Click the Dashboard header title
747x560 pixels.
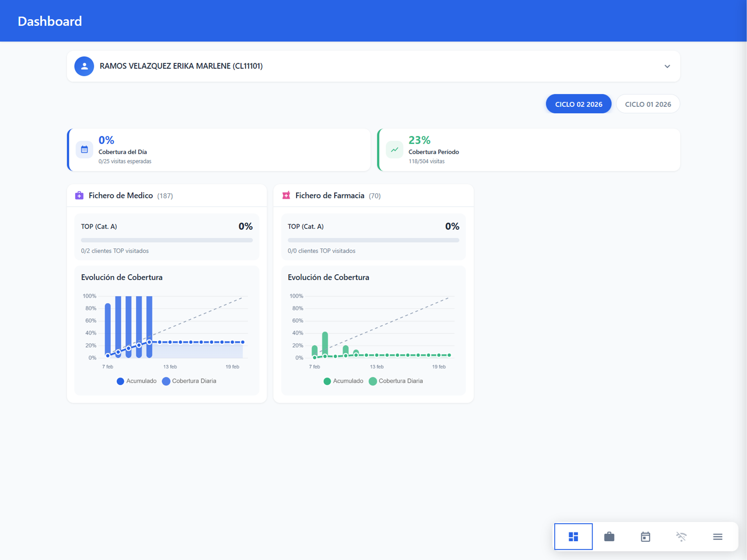(50, 21)
